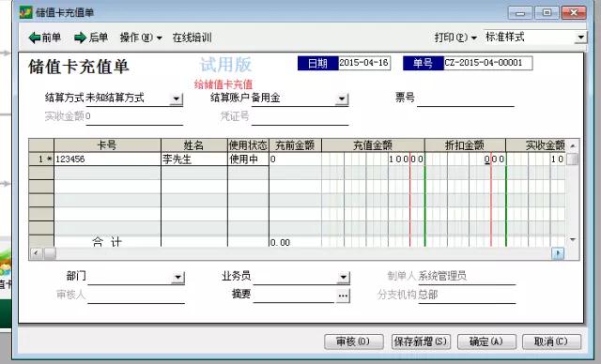Viewport: 601px width, 364px height.
Task: Click the table's horizontal scroll left arrow
Action: [x=37, y=253]
